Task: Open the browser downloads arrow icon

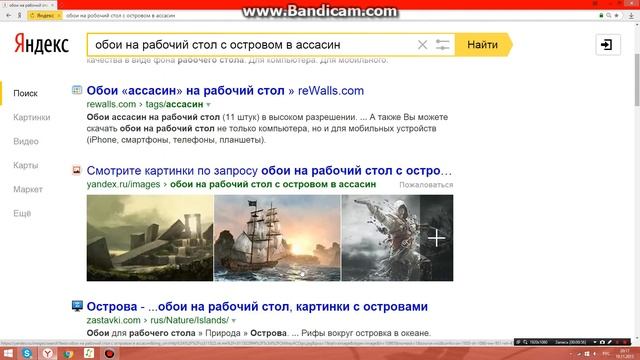Action: (x=631, y=16)
